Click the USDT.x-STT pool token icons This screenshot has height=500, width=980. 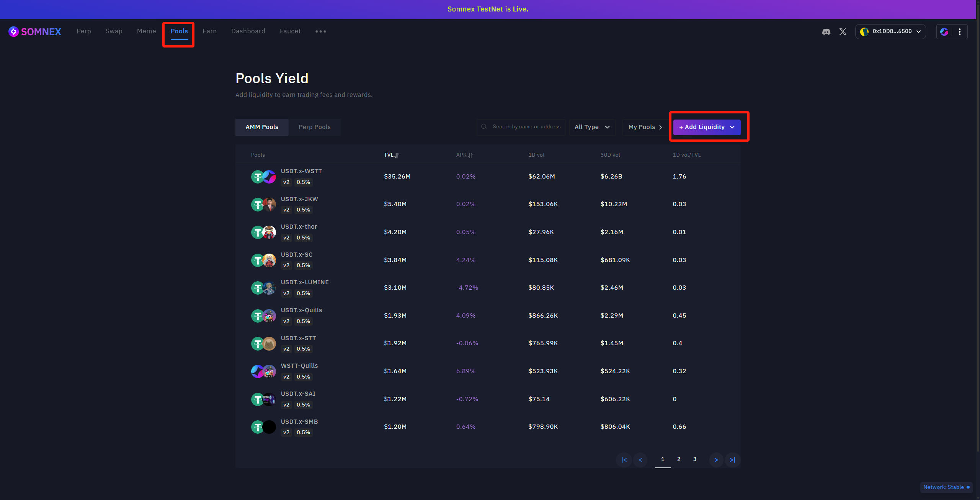(x=263, y=344)
